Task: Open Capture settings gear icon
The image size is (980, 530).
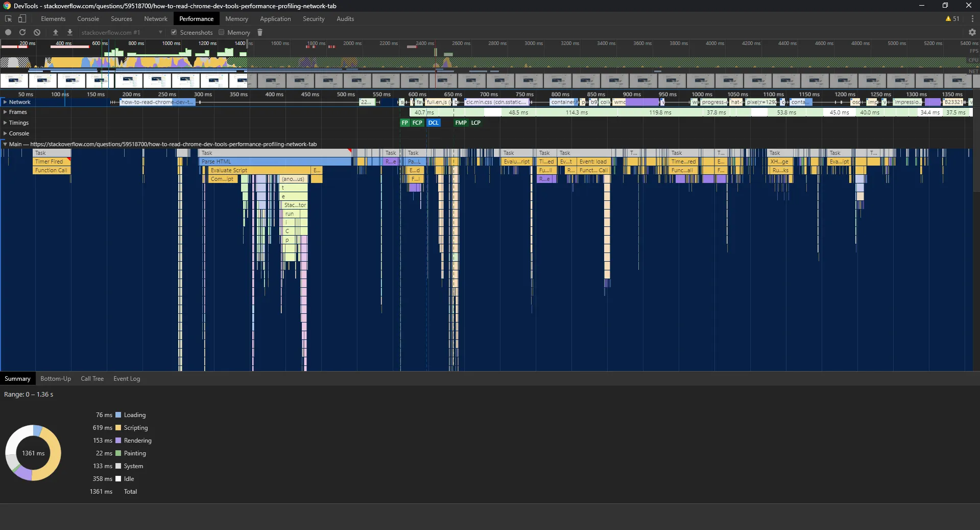Action: (x=972, y=32)
